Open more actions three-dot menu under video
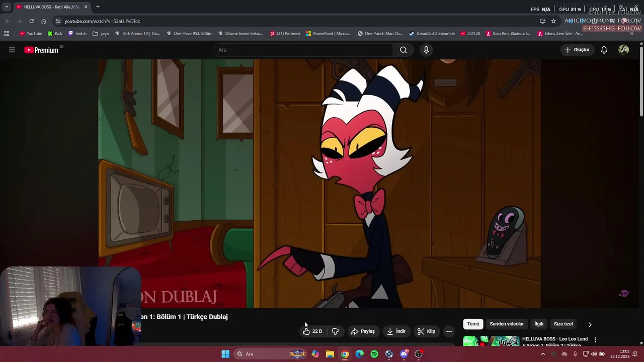644x362 pixels. (x=449, y=331)
